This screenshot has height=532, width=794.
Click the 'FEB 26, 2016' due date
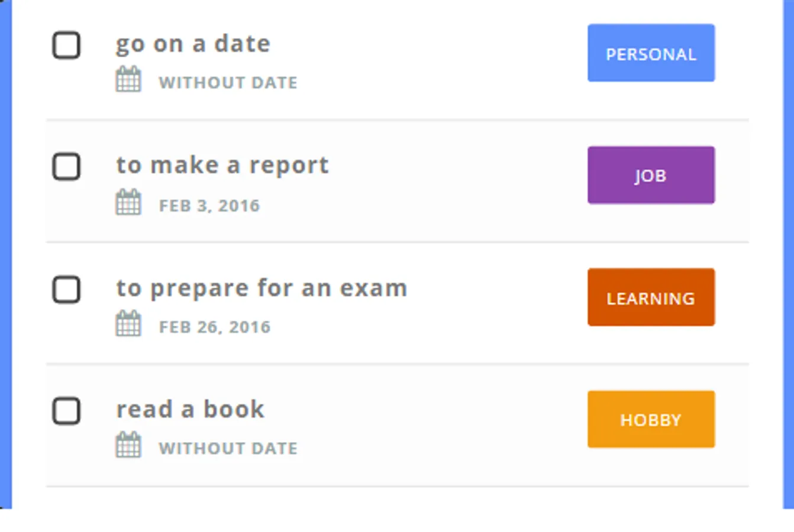tap(215, 327)
